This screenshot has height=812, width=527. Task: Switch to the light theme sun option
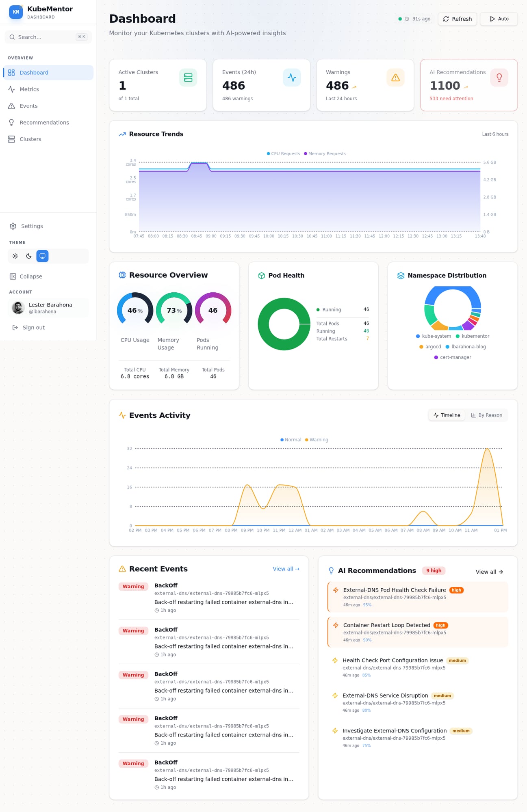click(x=15, y=256)
